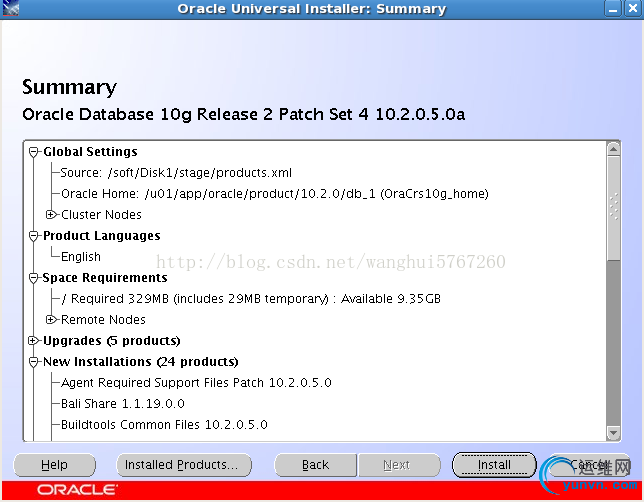Cancel the installation
Image resolution: width=644 pixels, height=502 pixels.
click(589, 465)
